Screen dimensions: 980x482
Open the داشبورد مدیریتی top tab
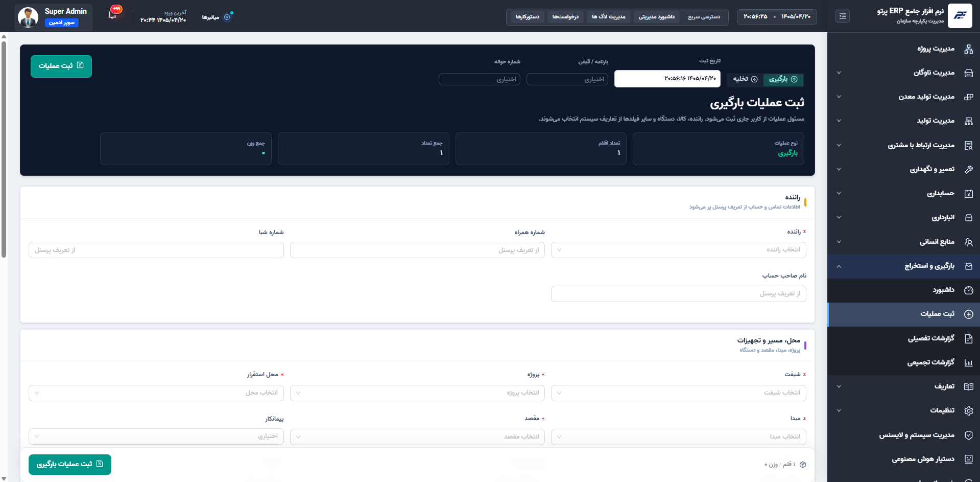coord(656,17)
